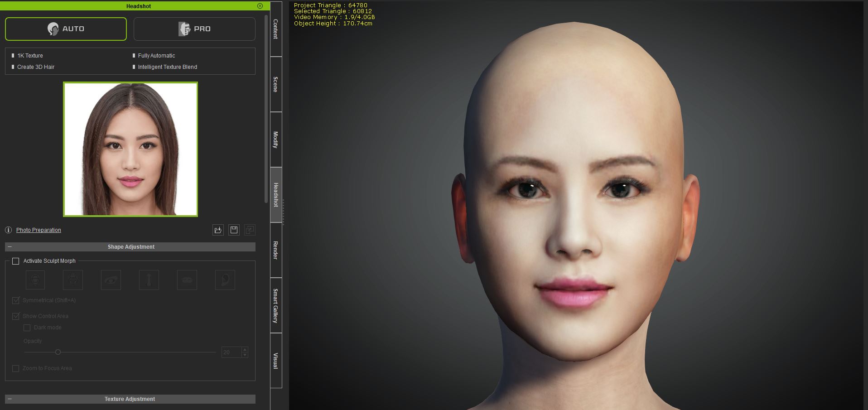This screenshot has height=410, width=868.
Task: Click the source photo thumbnail
Action: coord(130,149)
